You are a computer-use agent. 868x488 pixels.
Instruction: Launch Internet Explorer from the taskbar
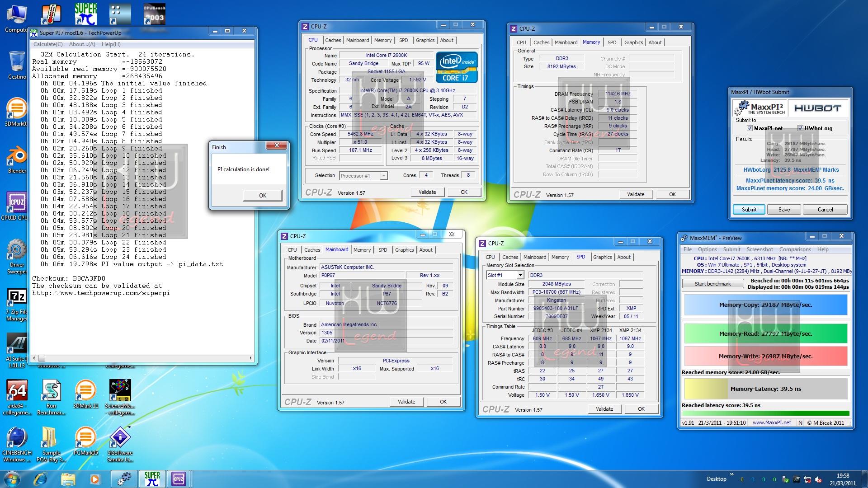tap(41, 479)
